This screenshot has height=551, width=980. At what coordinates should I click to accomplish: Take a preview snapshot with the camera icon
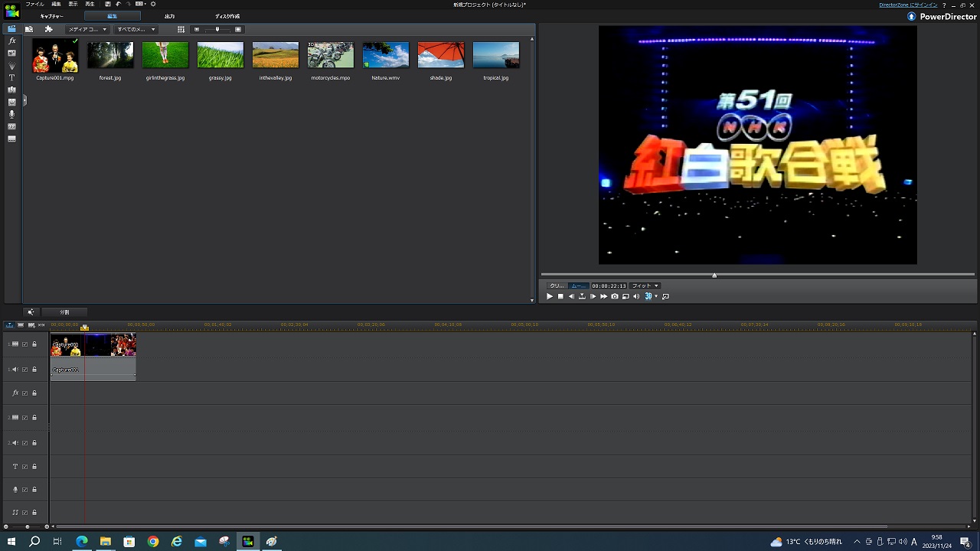pos(615,296)
